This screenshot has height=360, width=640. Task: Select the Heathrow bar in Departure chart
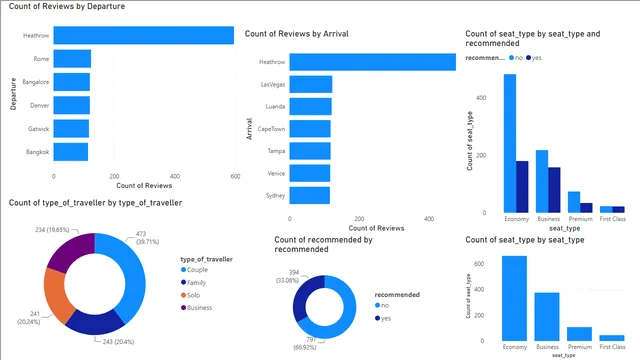point(144,35)
